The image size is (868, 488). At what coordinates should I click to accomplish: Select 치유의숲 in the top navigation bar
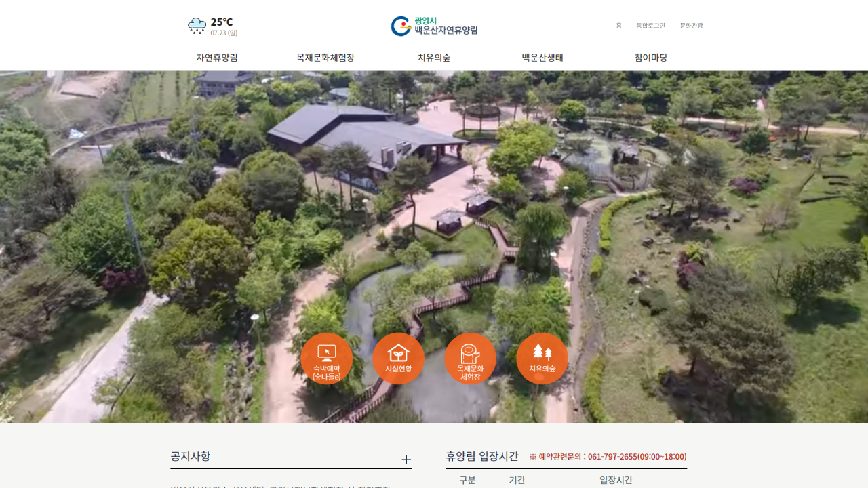[434, 58]
